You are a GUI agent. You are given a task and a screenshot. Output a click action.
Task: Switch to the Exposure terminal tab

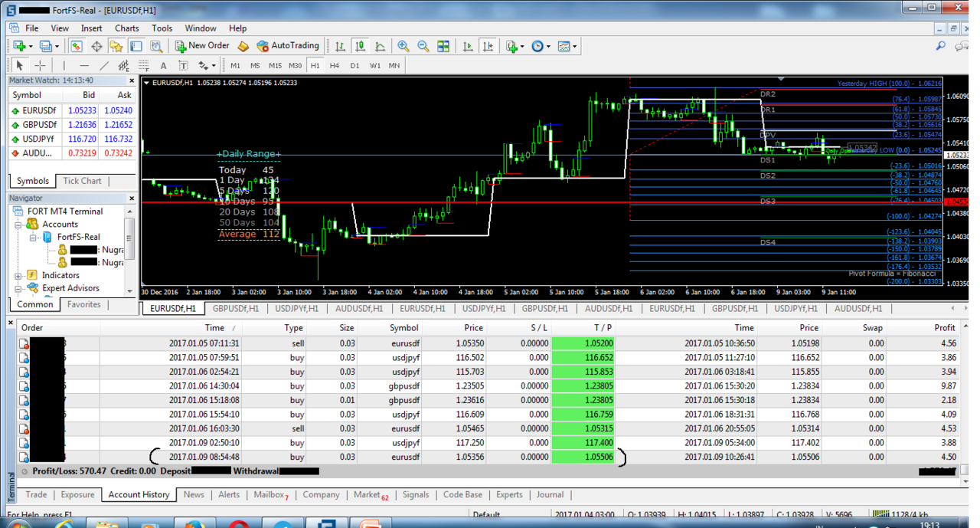77,495
